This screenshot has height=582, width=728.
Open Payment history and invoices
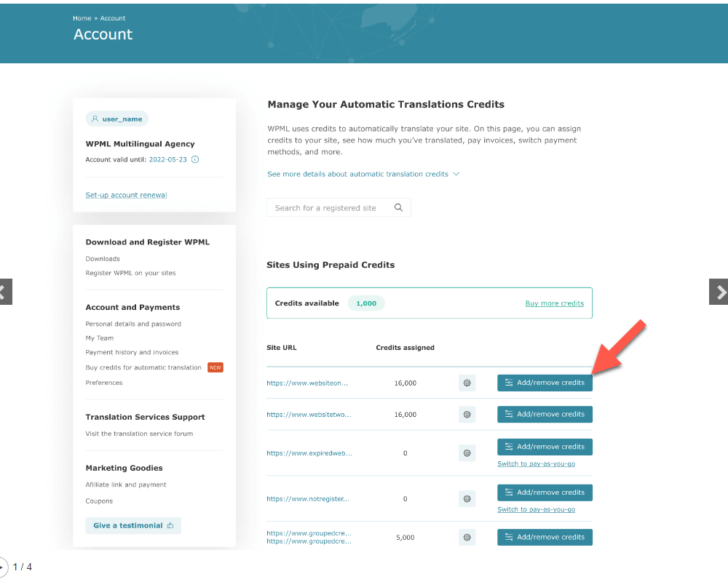[132, 353]
